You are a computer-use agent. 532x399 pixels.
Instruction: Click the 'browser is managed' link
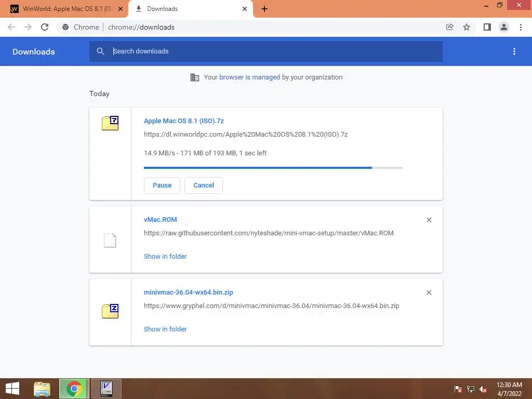point(250,77)
